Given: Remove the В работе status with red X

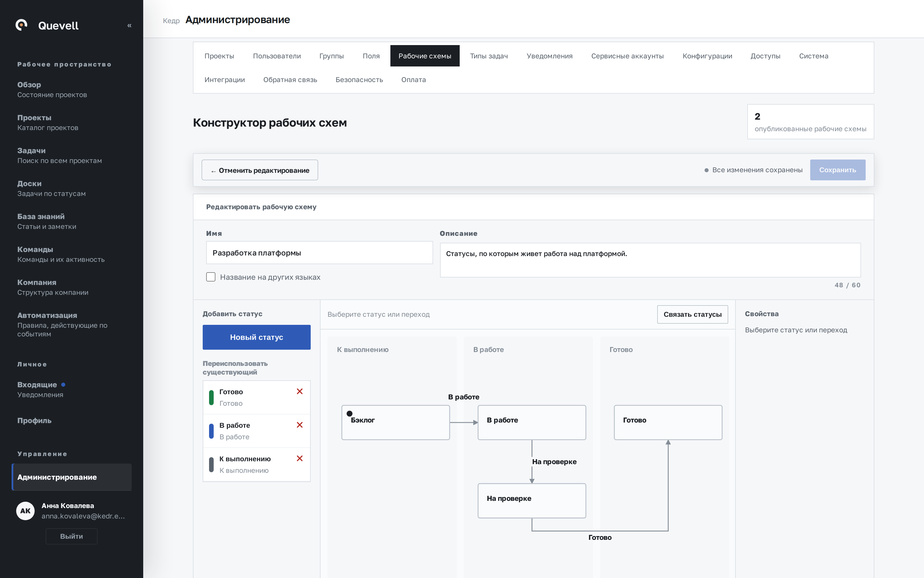Looking at the screenshot, I should tap(300, 425).
